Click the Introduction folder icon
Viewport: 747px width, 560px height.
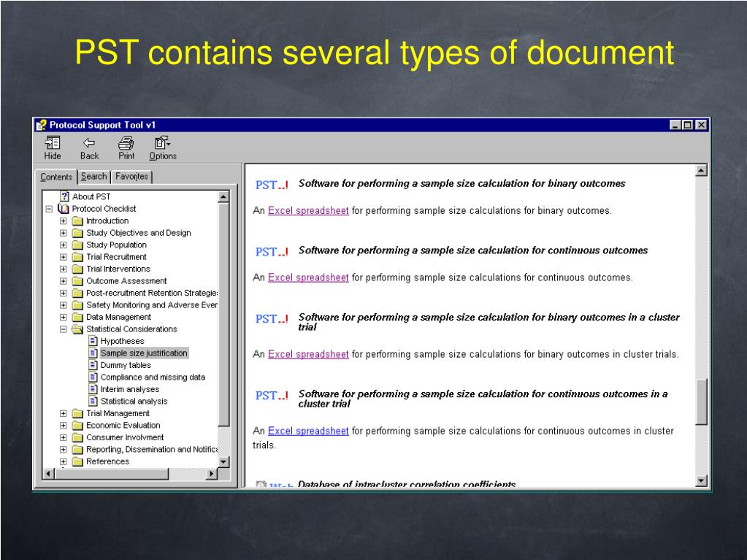tap(77, 221)
